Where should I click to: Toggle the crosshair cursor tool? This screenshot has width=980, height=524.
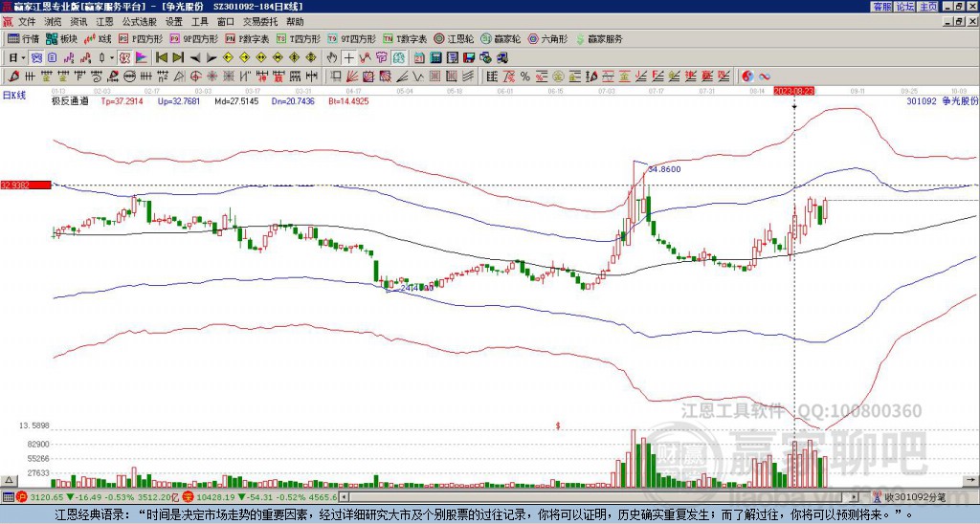(x=348, y=58)
